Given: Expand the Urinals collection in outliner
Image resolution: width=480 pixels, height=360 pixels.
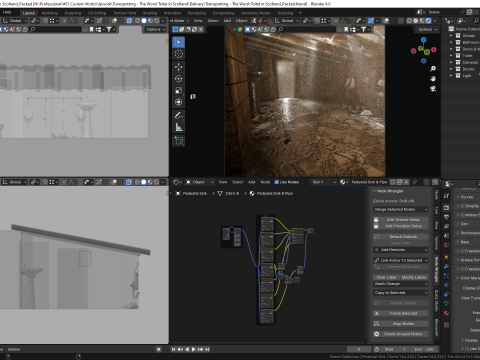Looking at the screenshot, I should tap(451, 36).
